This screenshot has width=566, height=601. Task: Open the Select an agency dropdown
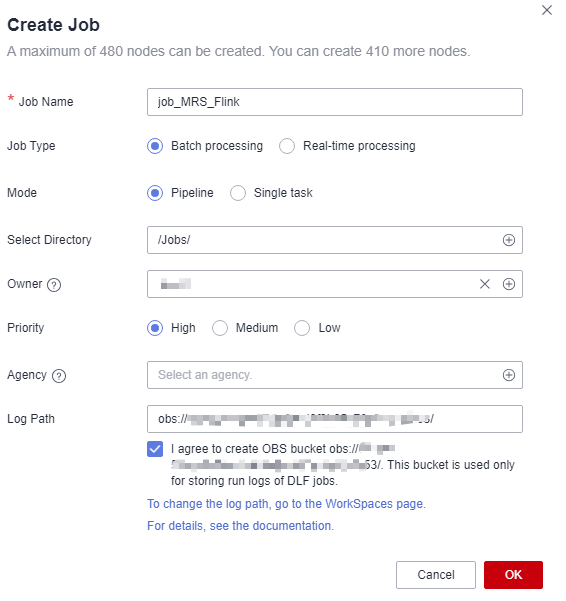[x=335, y=375]
